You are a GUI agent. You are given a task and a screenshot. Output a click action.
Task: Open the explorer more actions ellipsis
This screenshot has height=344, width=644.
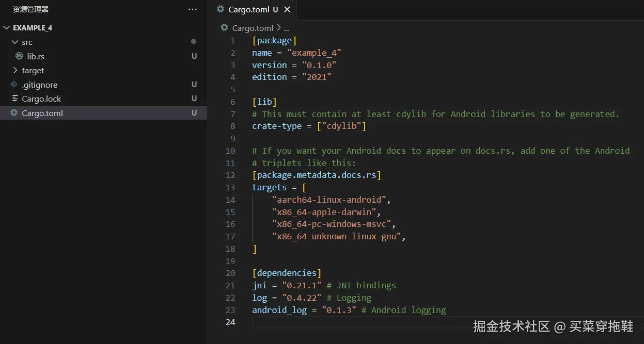click(x=193, y=9)
